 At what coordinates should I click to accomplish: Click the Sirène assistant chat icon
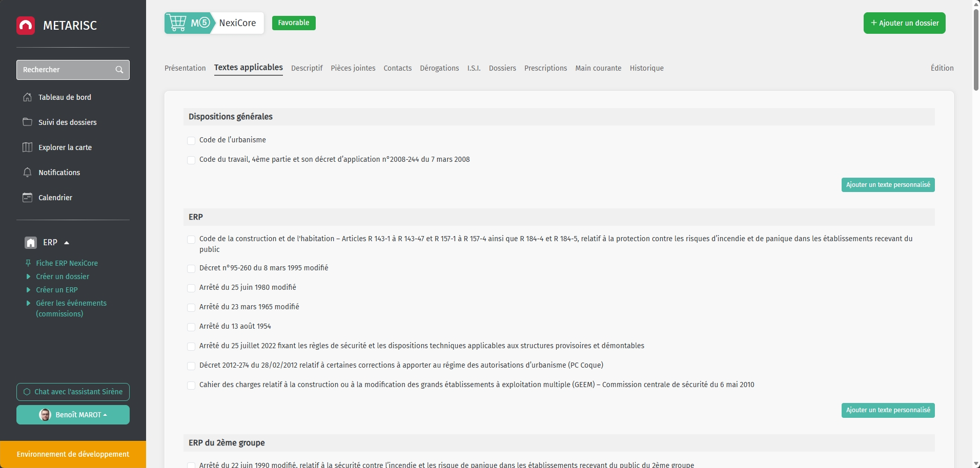tap(27, 392)
